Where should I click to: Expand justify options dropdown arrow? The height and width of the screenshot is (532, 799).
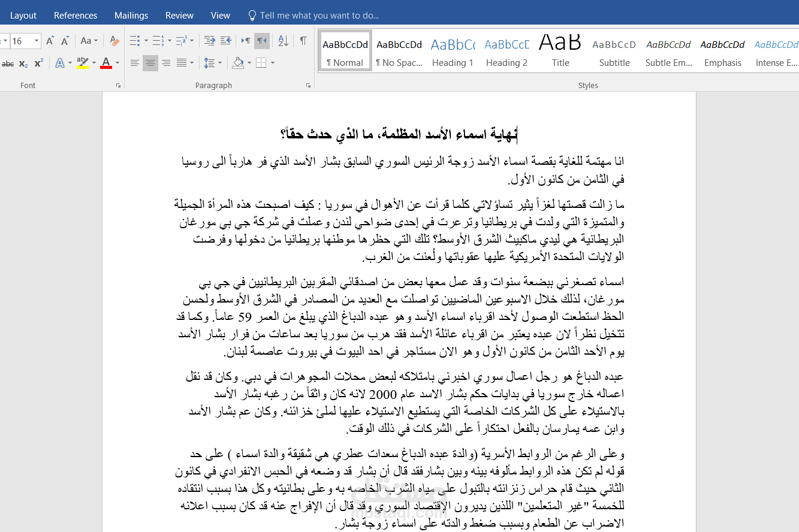(192, 63)
